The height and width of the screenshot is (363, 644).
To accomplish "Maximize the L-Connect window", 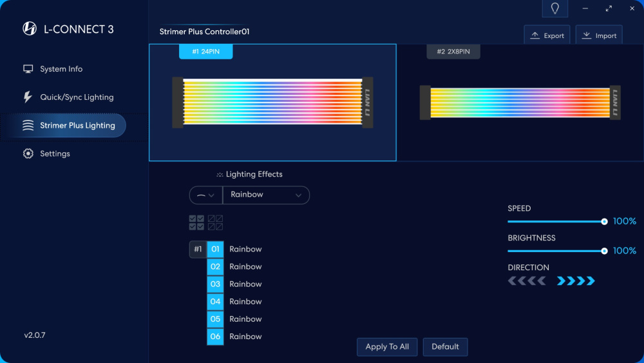I will (609, 8).
